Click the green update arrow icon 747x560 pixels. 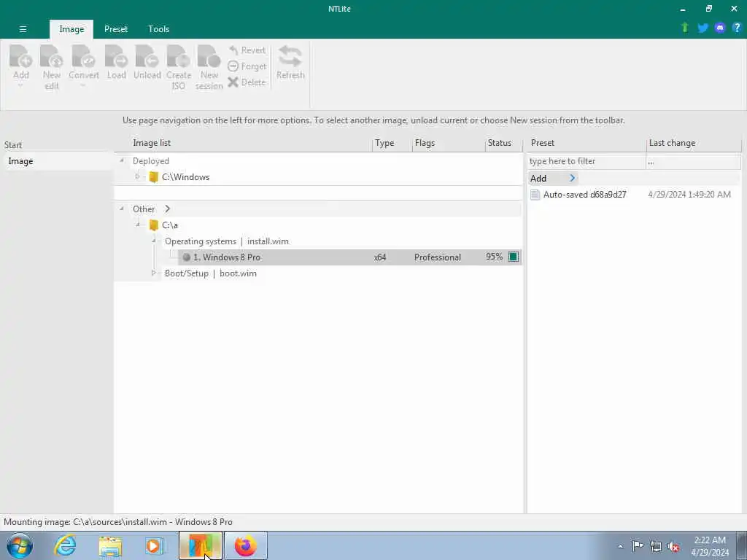click(685, 28)
